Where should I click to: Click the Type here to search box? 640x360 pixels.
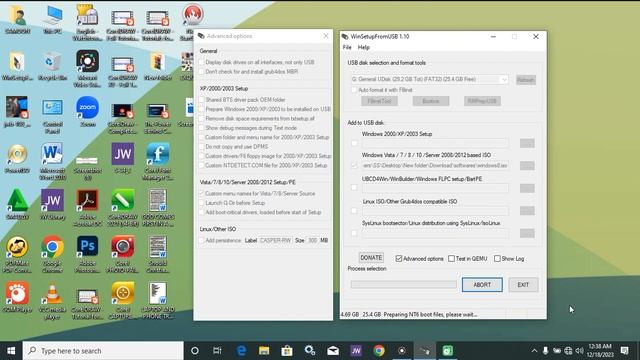(x=103, y=351)
